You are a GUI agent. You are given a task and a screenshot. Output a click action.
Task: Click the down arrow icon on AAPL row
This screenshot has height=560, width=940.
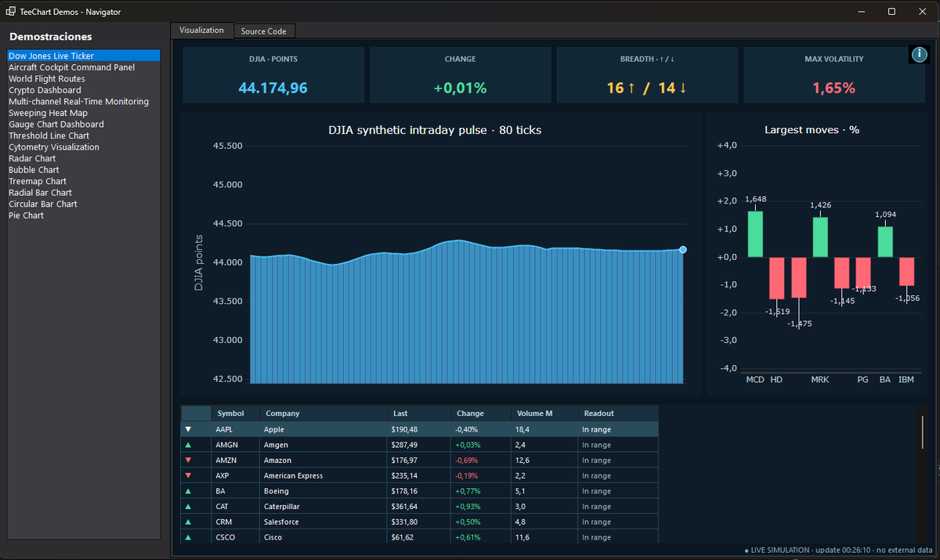[x=188, y=429]
